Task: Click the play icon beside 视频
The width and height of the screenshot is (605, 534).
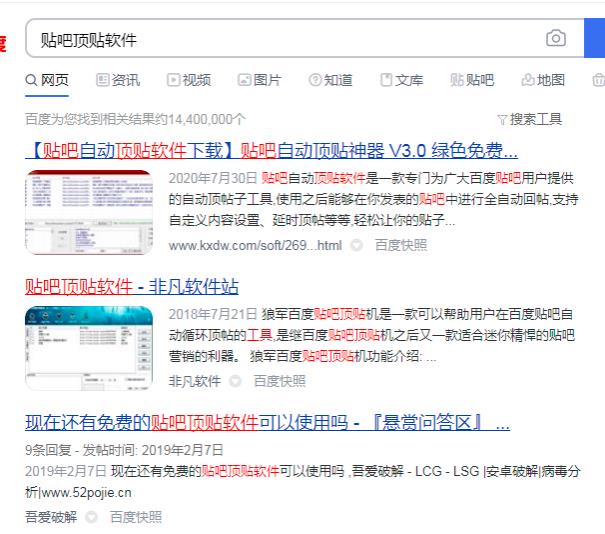Action: click(x=173, y=80)
